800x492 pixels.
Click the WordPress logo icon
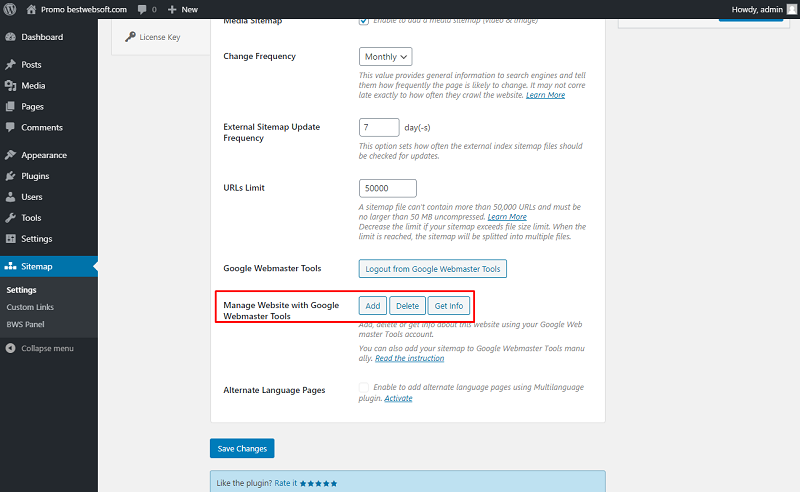pyautogui.click(x=10, y=9)
